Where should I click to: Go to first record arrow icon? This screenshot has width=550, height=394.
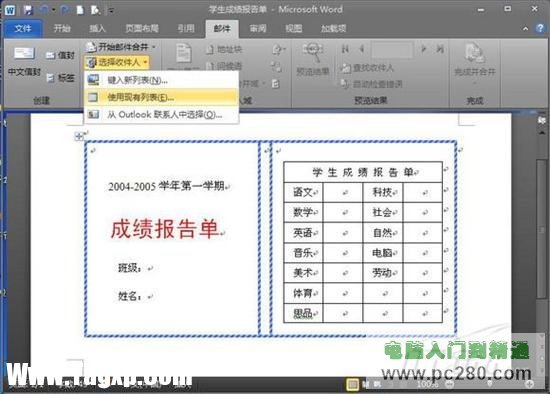[x=346, y=49]
